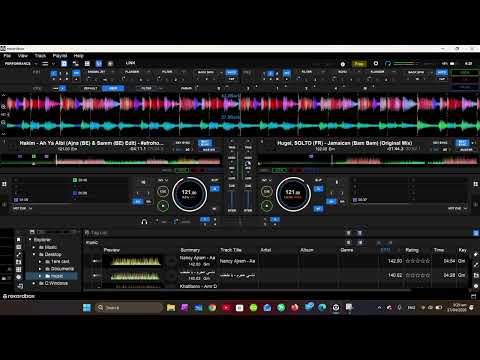Open the CFX FILTER type dropdown
This screenshot has width=480, height=360.
pyautogui.click(x=150, y=88)
